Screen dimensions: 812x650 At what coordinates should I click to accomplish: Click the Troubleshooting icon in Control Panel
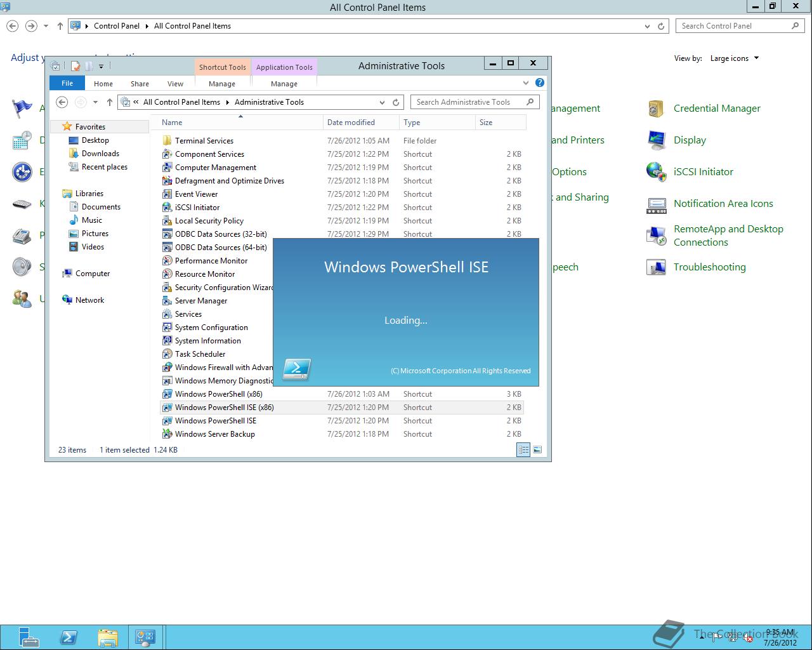click(x=656, y=267)
